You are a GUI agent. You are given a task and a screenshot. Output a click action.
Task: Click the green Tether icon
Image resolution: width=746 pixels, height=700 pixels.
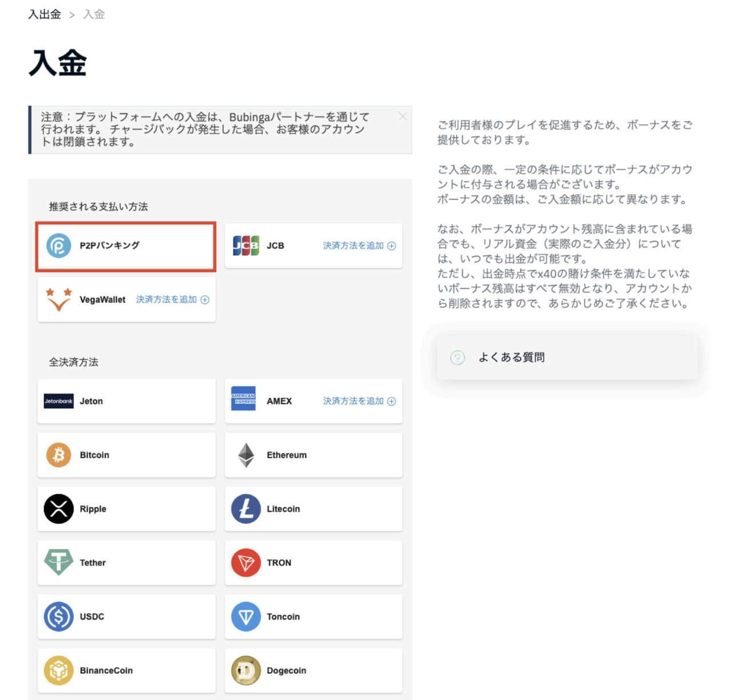coord(58,562)
